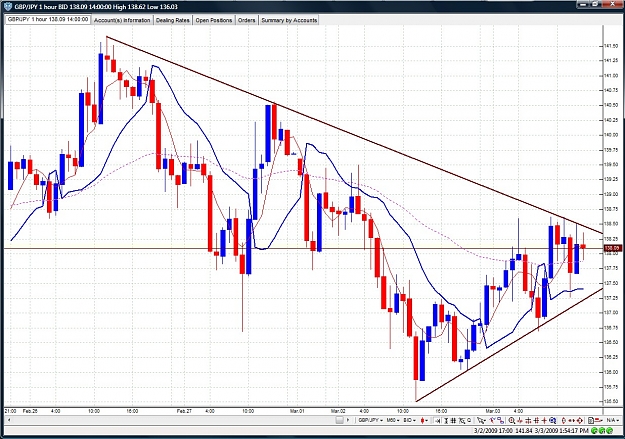Open the Dealing Rates tab
The image size is (625, 439).
point(173,20)
